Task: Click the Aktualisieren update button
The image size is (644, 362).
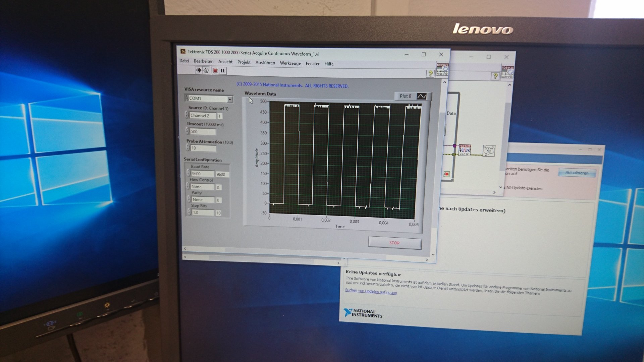Action: click(x=577, y=173)
